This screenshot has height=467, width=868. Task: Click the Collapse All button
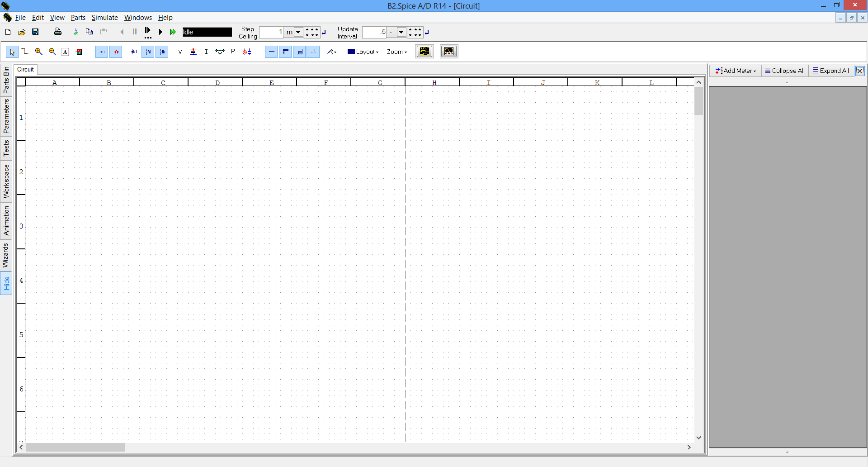click(x=785, y=71)
